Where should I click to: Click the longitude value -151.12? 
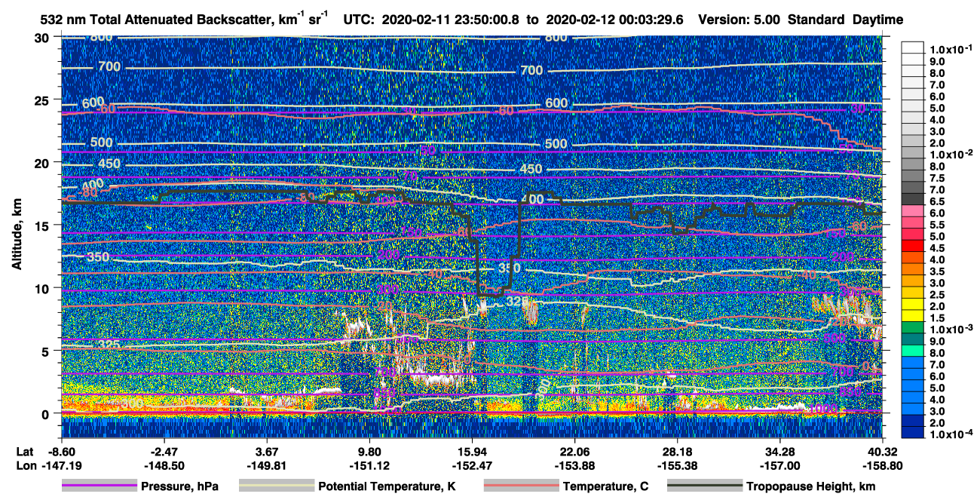(x=369, y=465)
